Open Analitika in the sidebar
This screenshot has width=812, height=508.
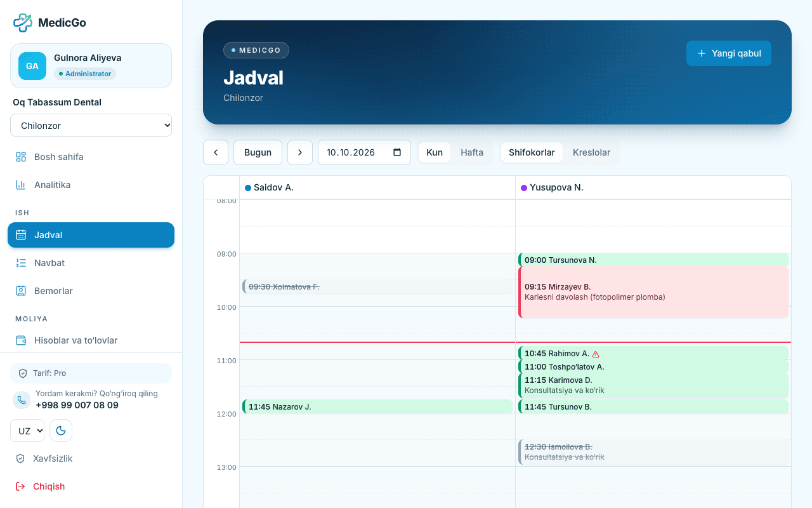(x=91, y=185)
